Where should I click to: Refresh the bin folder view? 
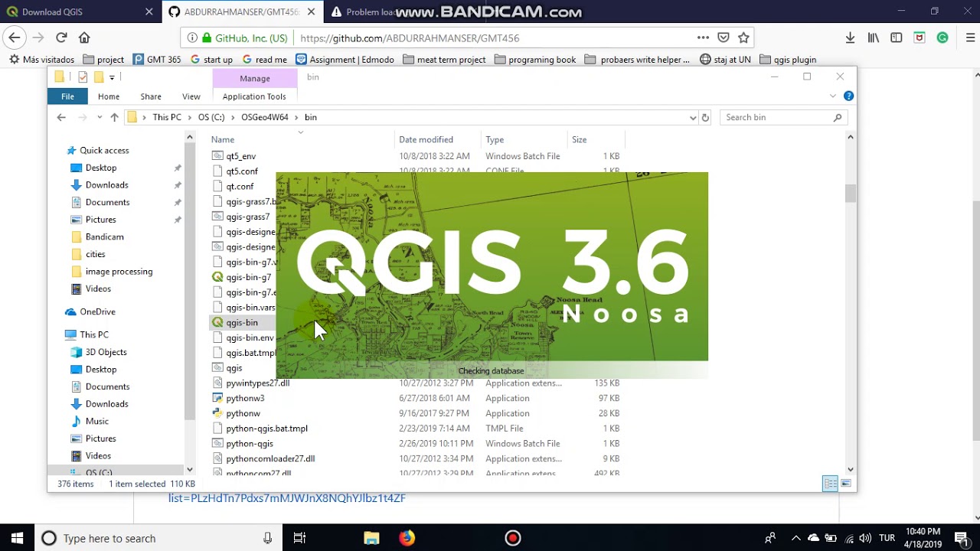(705, 117)
